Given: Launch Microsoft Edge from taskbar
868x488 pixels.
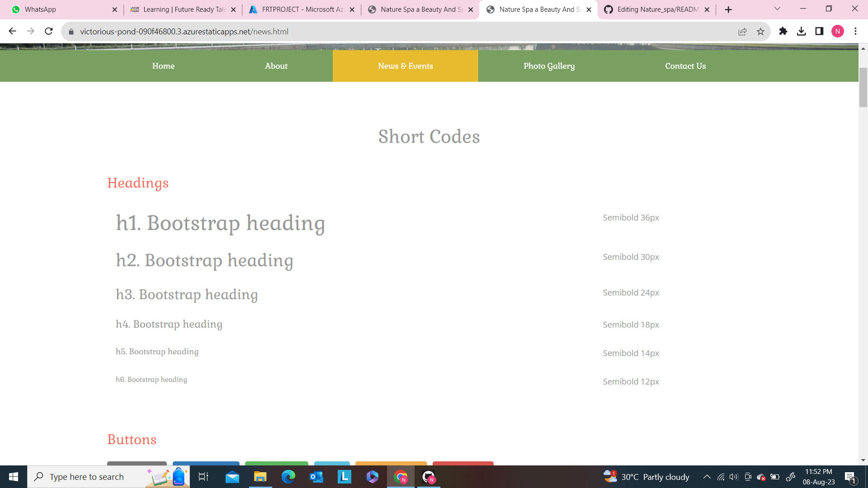Looking at the screenshot, I should (x=288, y=477).
